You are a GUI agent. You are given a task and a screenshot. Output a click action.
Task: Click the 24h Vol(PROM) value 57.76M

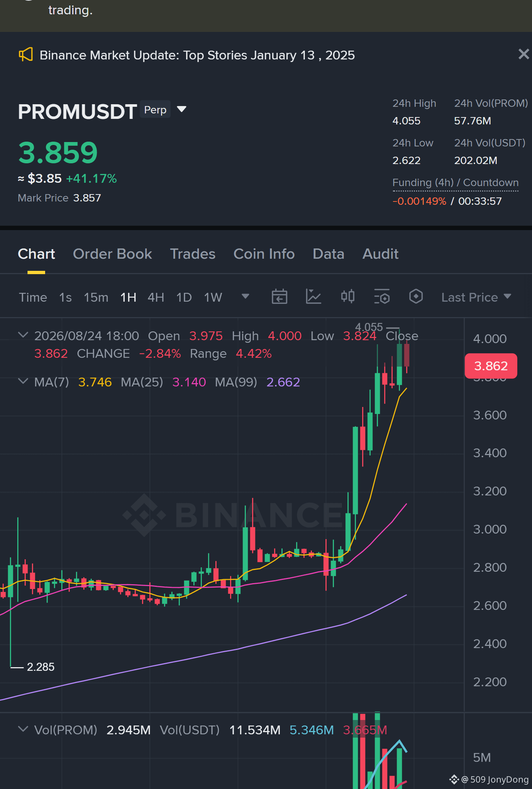pyautogui.click(x=473, y=121)
